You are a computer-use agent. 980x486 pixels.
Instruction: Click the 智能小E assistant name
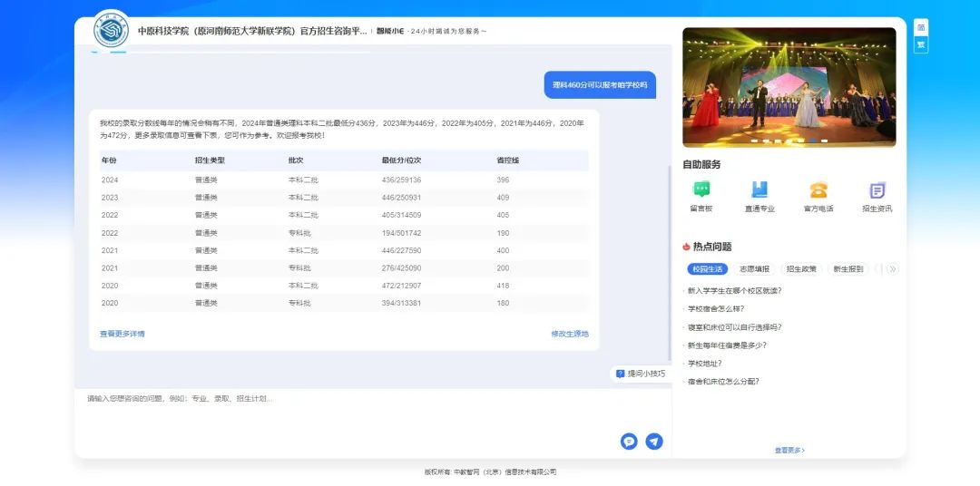(390, 31)
